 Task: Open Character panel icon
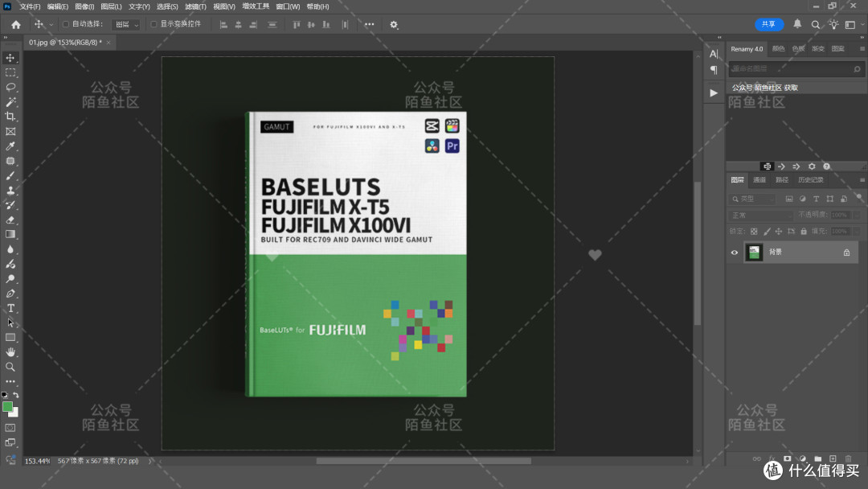714,54
